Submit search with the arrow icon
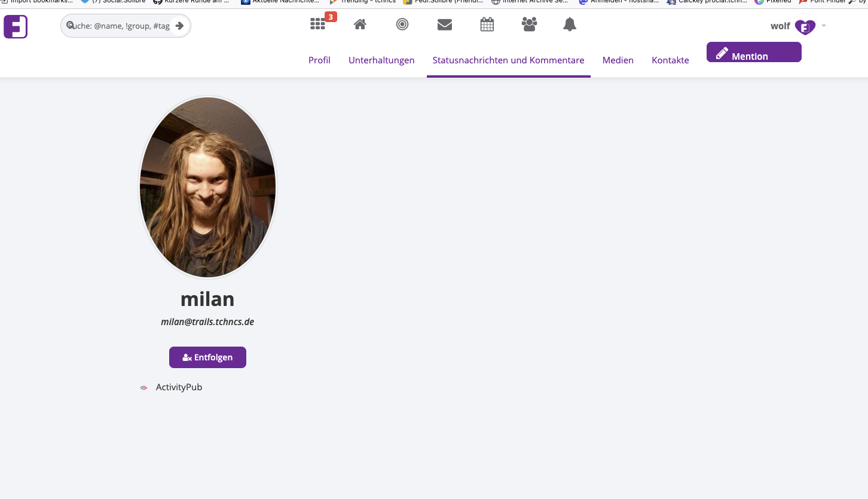This screenshot has height=499, width=868. tap(179, 26)
